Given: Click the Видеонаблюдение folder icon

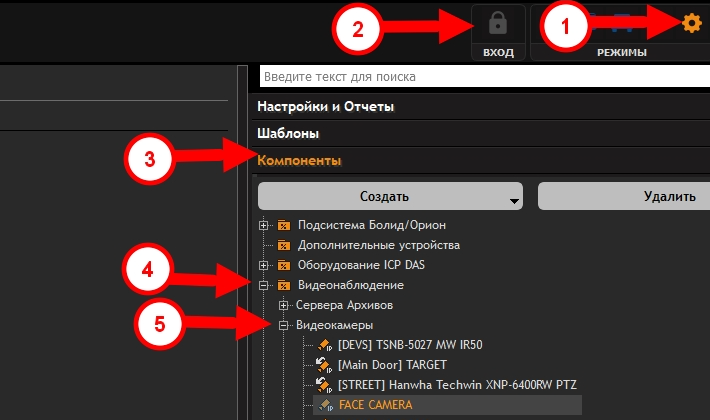Looking at the screenshot, I should [x=284, y=285].
